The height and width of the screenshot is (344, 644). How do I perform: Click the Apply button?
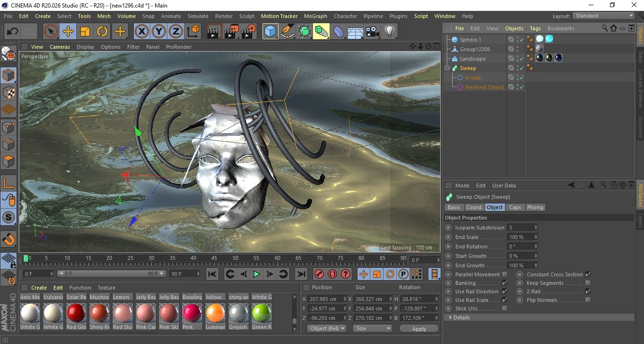click(419, 328)
